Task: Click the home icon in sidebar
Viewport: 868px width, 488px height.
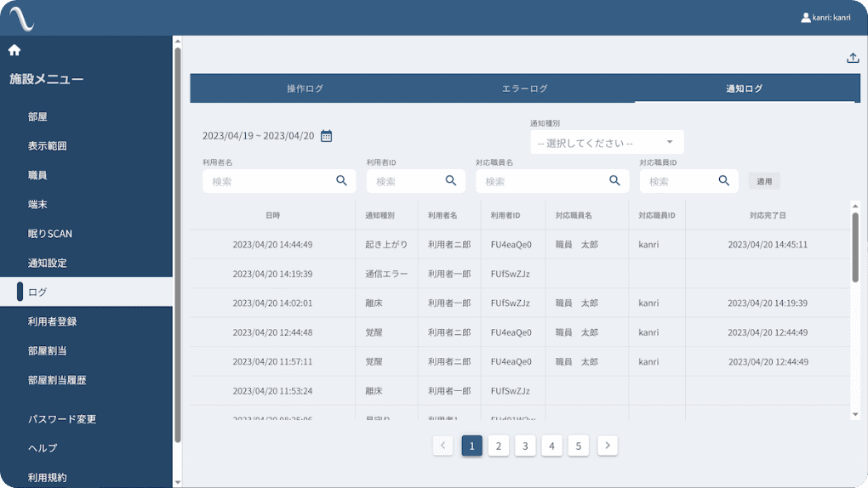Action: (14, 50)
